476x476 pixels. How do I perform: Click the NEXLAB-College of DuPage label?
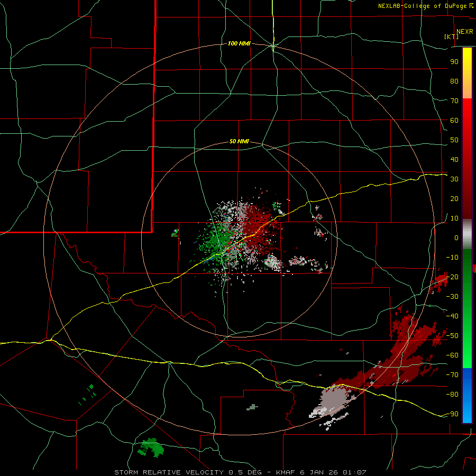coord(423,6)
